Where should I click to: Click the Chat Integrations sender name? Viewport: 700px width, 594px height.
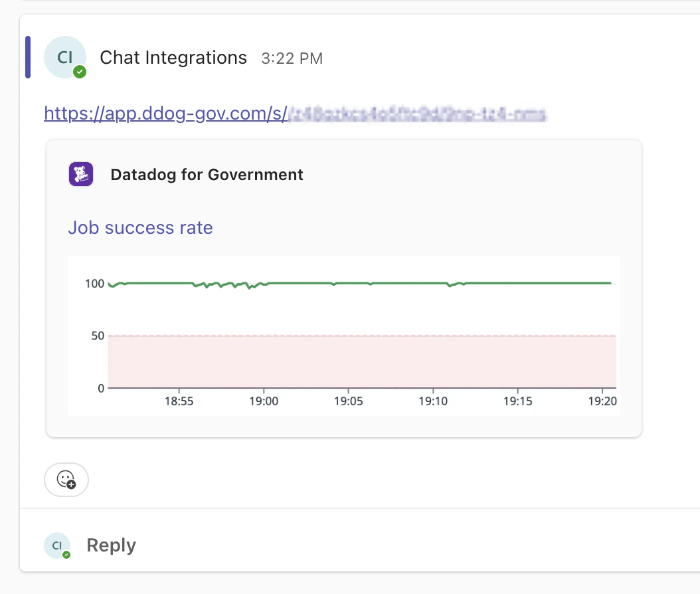pyautogui.click(x=173, y=58)
